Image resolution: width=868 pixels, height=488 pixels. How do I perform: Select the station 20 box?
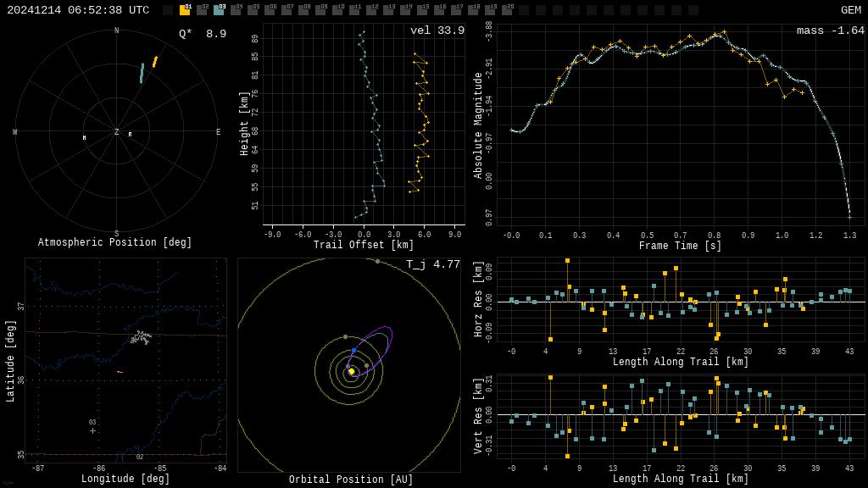507,10
